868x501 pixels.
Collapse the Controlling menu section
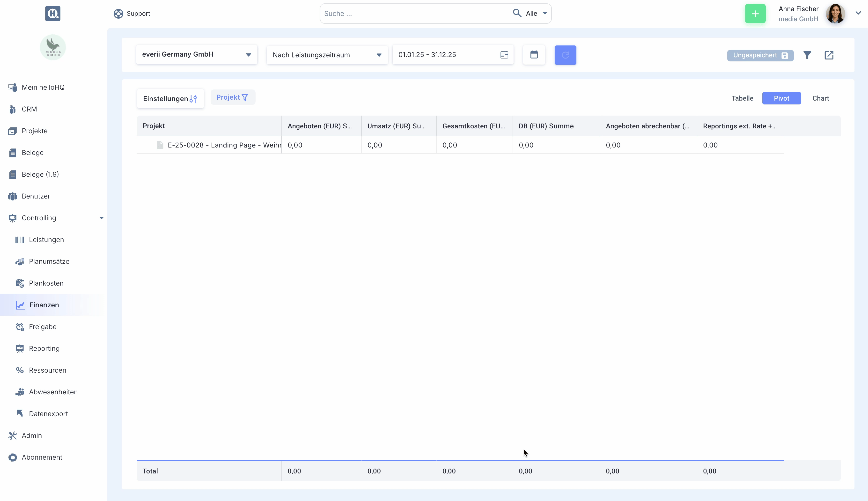click(101, 218)
